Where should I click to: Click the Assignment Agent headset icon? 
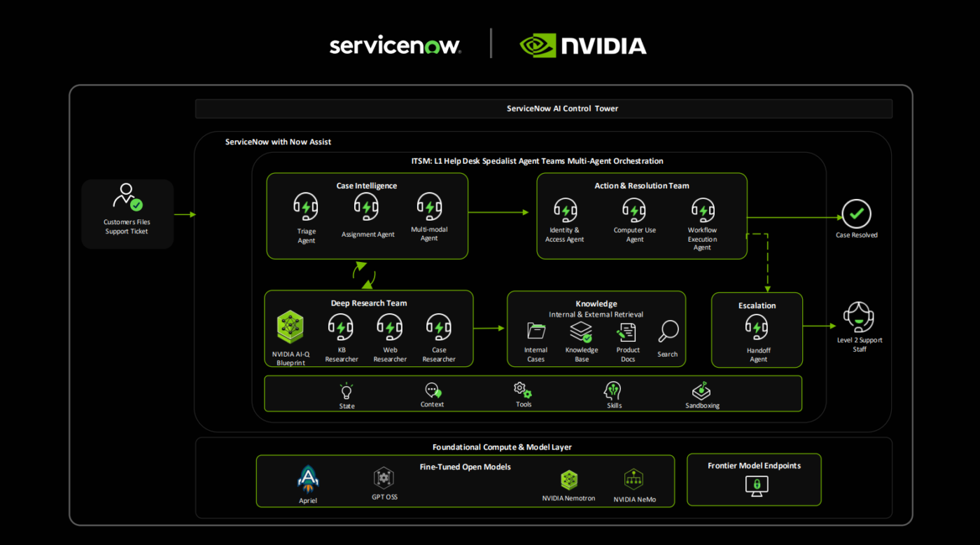[367, 207]
